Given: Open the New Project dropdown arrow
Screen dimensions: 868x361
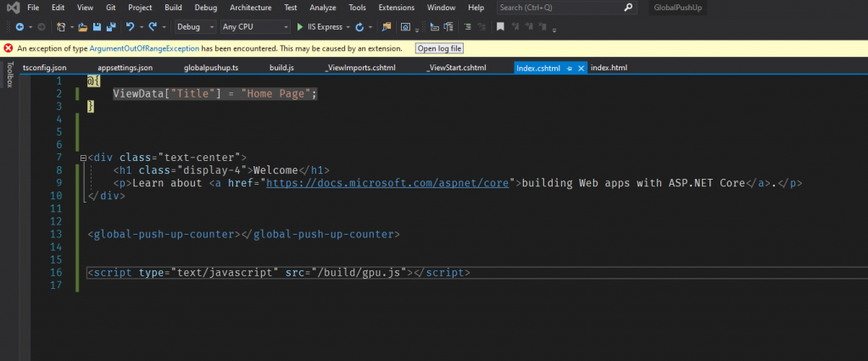Looking at the screenshot, I should pos(72,27).
